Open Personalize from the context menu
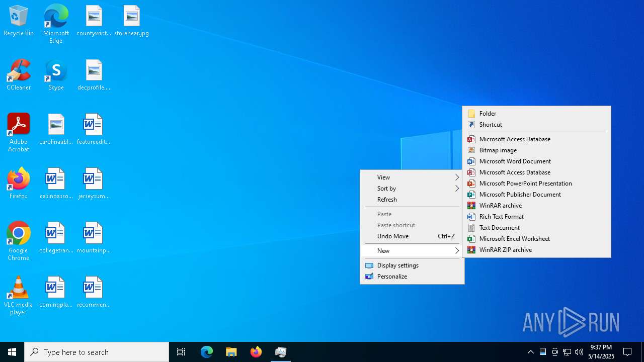Image resolution: width=644 pixels, height=362 pixels. click(x=412, y=276)
